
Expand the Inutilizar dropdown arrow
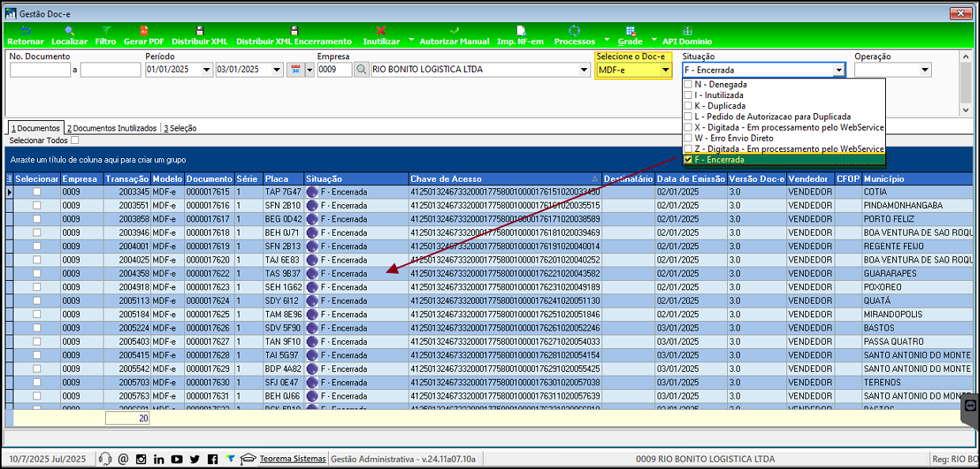[411, 40]
